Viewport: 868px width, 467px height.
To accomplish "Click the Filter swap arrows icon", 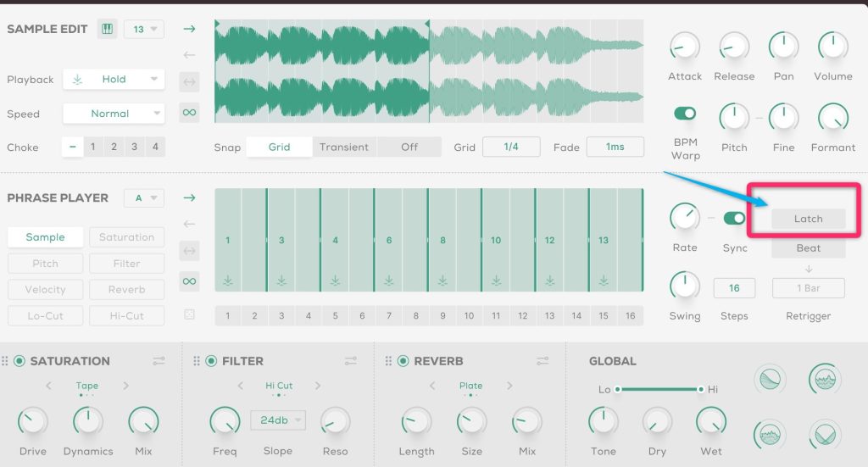I will pyautogui.click(x=351, y=361).
